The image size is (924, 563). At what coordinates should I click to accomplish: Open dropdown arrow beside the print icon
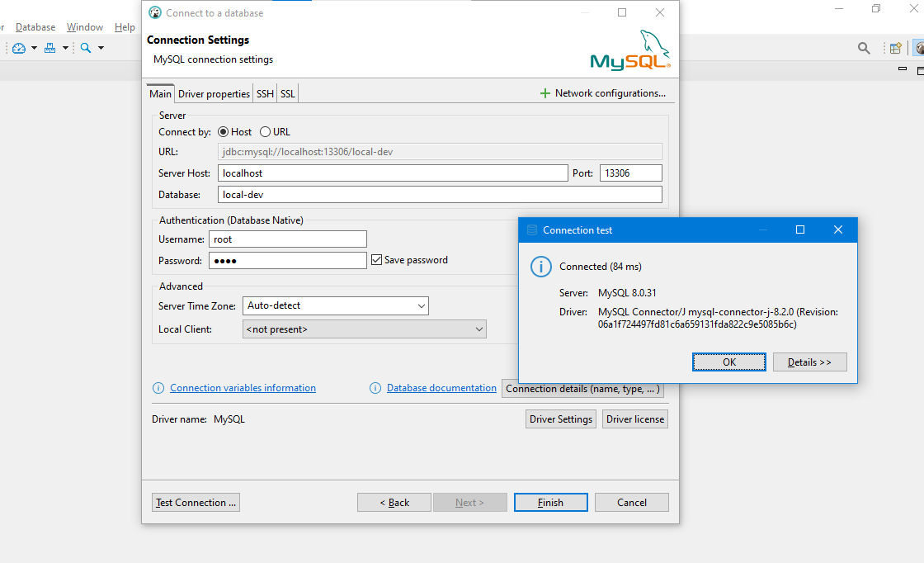(x=65, y=49)
